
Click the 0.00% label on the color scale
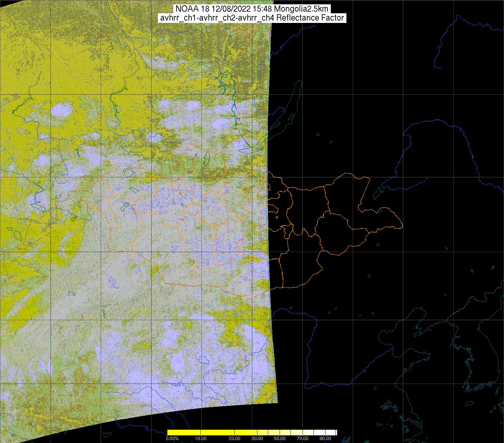[172, 439]
